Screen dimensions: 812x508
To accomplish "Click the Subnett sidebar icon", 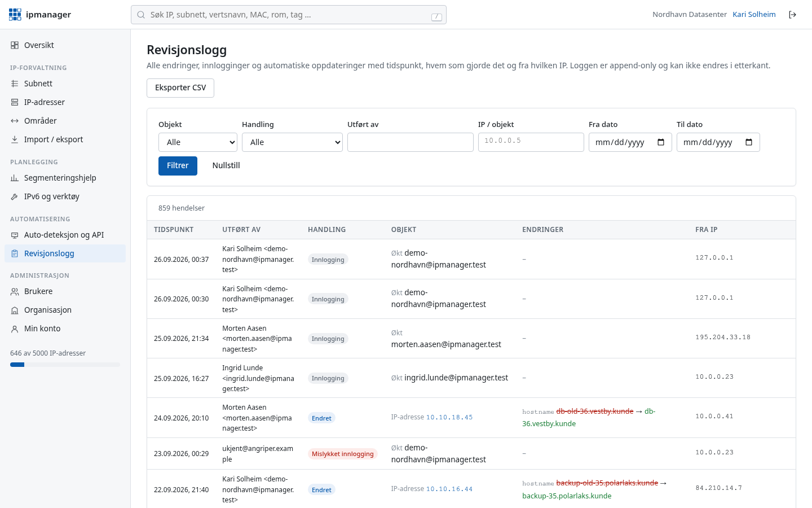I will point(15,84).
